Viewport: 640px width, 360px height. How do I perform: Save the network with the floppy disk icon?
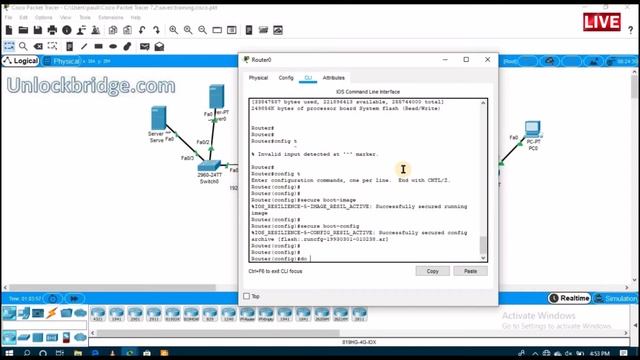click(38, 30)
